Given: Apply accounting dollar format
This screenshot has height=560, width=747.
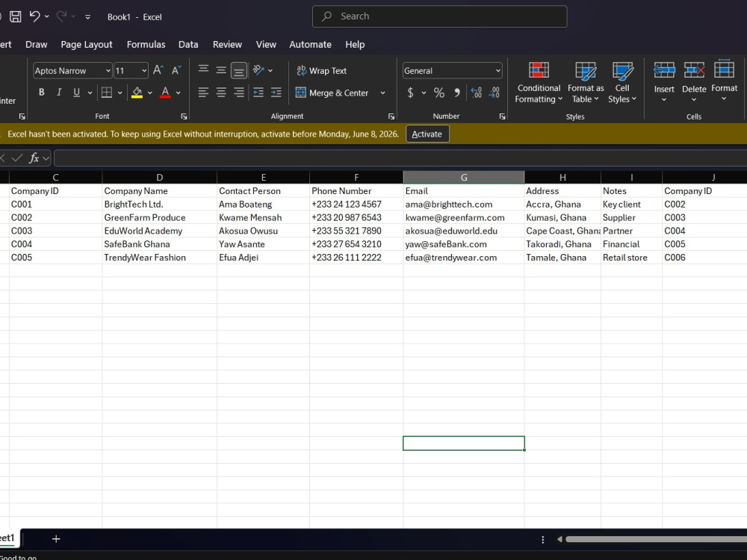Looking at the screenshot, I should (410, 93).
